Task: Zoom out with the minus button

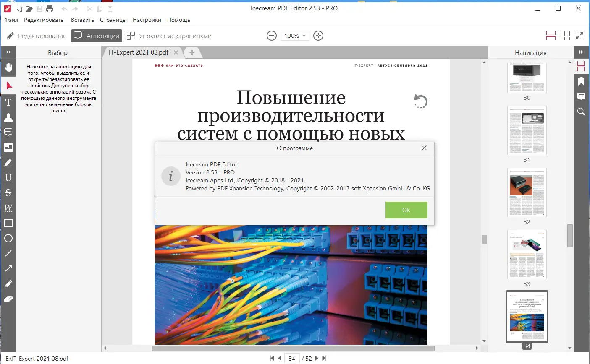Action: (x=272, y=36)
